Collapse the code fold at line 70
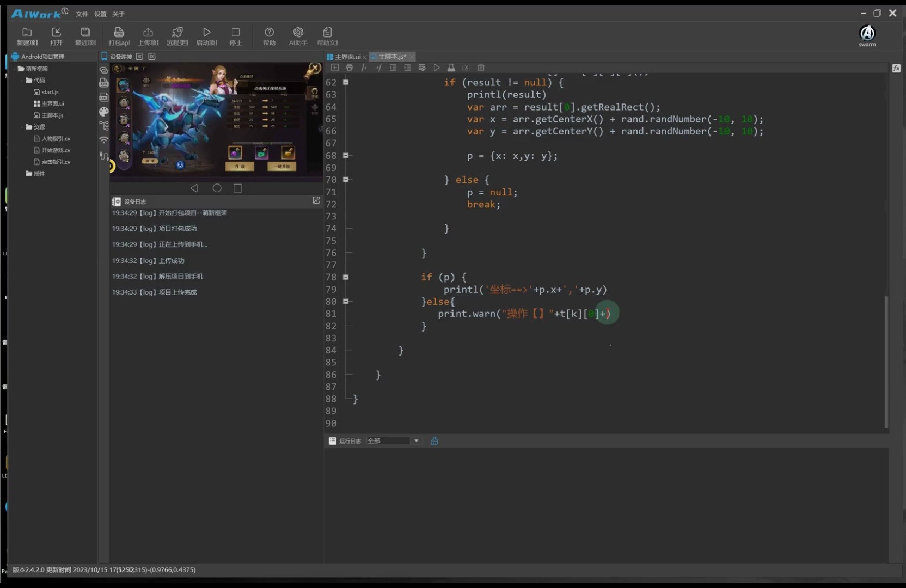 (x=345, y=180)
